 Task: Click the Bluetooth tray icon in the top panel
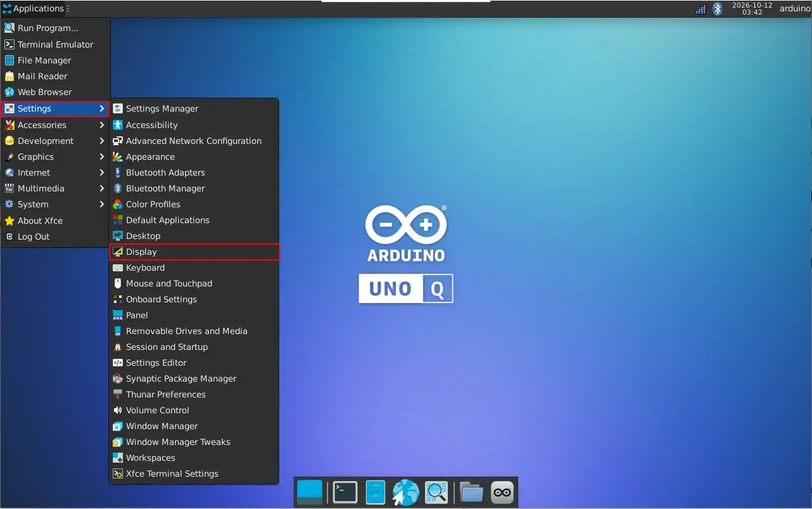[718, 9]
